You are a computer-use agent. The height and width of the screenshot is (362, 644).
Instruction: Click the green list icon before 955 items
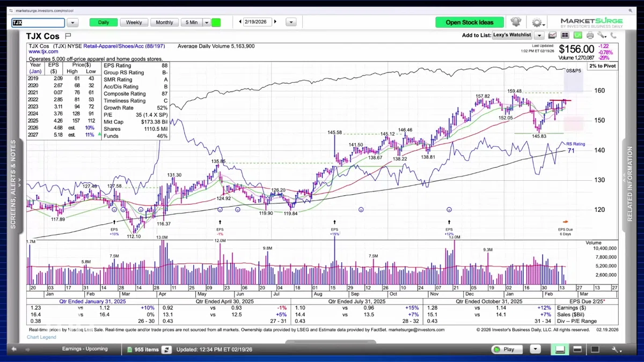(x=130, y=349)
